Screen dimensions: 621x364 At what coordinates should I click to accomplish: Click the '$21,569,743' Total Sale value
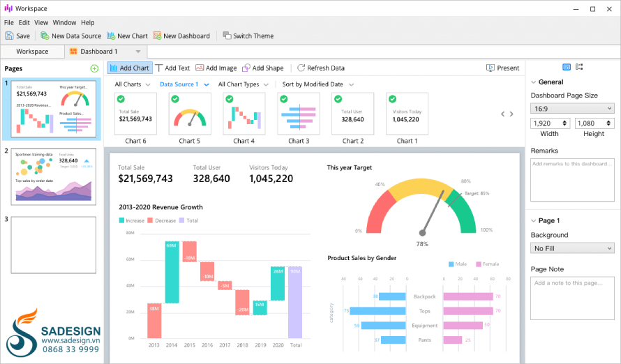click(145, 179)
